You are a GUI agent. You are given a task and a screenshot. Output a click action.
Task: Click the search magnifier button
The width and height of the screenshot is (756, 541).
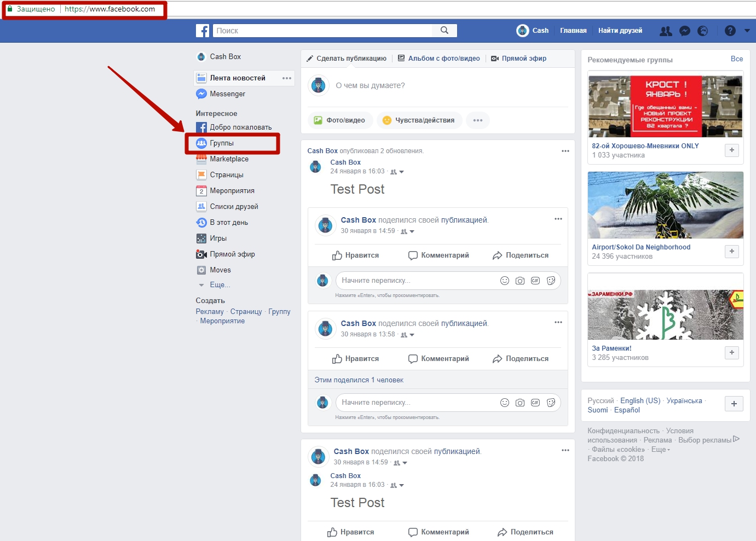(445, 31)
